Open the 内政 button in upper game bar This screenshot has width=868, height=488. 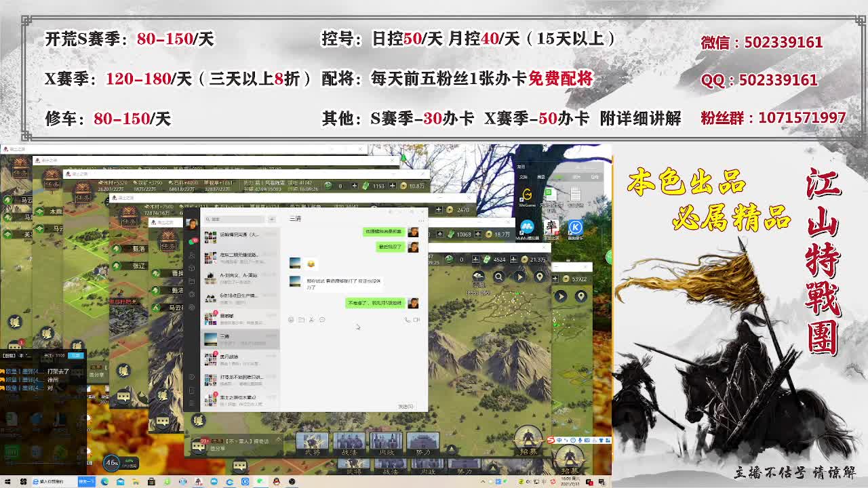click(386, 444)
